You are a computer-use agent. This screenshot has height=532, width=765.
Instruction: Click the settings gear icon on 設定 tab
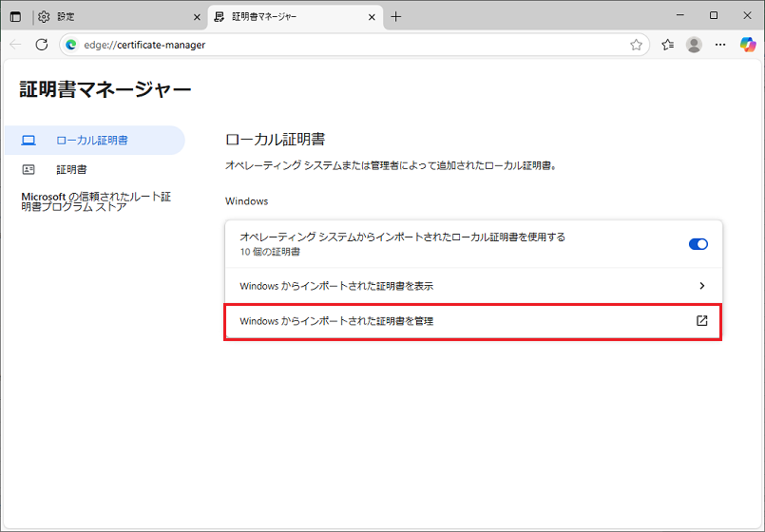pos(44,17)
